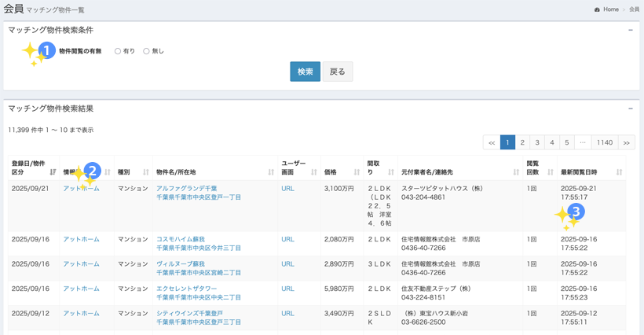
Task: Open アットホーム link in エクセレントザタワー row
Action: point(82,289)
